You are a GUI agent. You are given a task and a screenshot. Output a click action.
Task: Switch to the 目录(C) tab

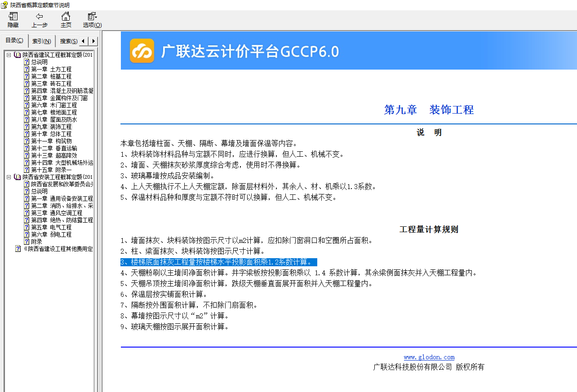pos(14,40)
